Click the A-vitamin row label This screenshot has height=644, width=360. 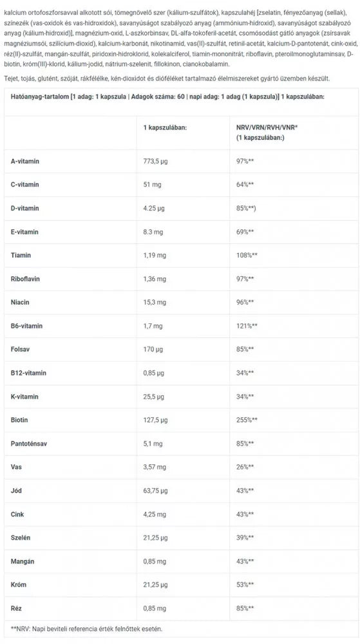[x=25, y=161]
